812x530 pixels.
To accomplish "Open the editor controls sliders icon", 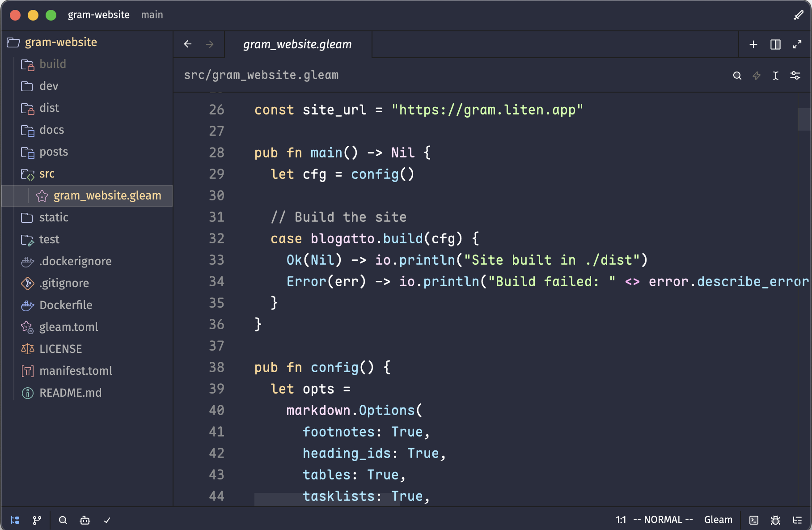I will tap(795, 76).
